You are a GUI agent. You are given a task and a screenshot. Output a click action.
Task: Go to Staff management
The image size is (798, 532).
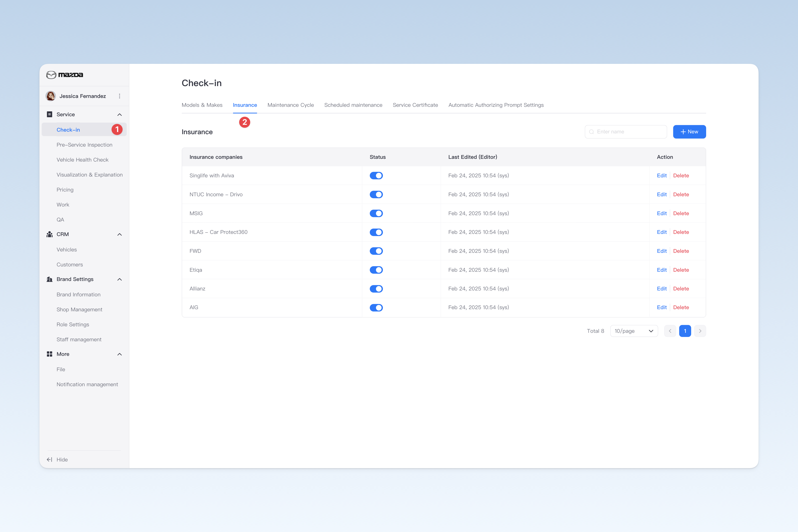[x=79, y=340]
